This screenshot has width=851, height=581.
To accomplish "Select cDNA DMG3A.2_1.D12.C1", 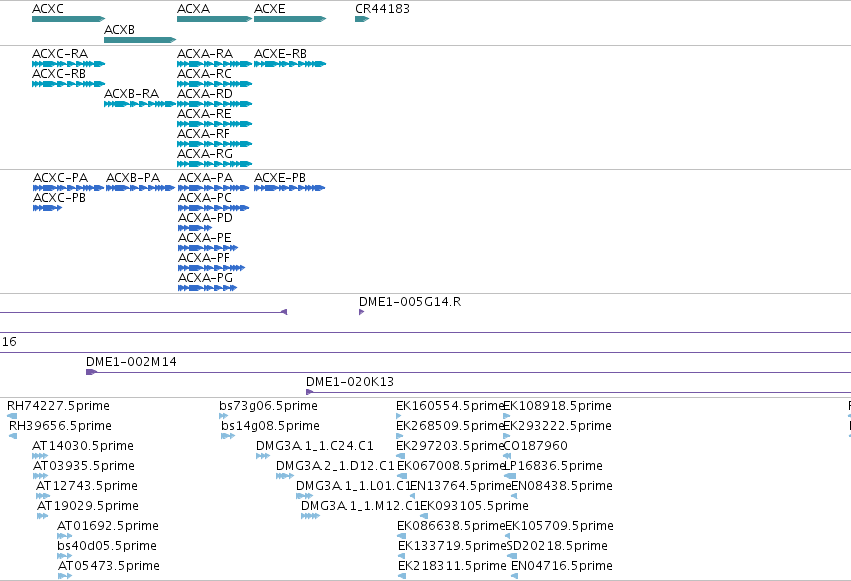I will tap(285, 476).
